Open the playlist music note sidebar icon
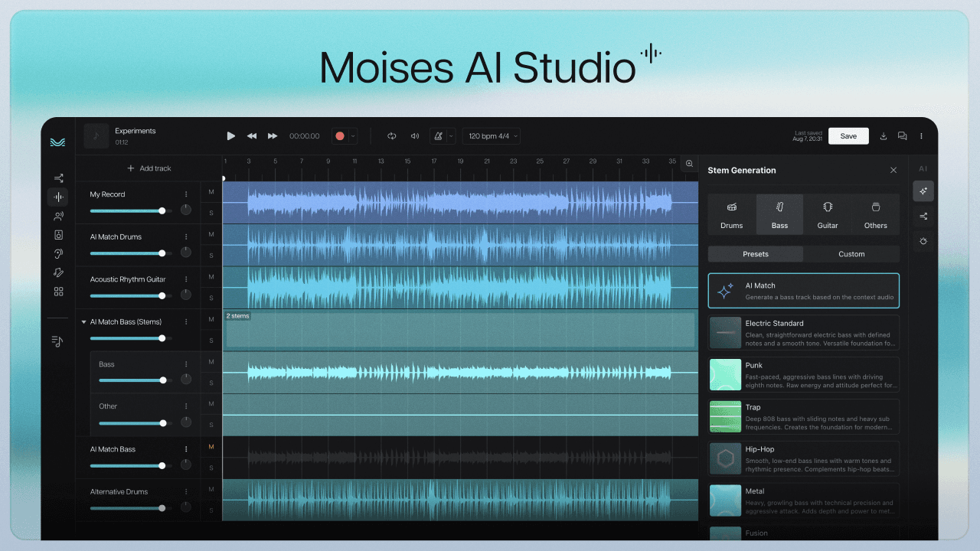The width and height of the screenshot is (980, 551). click(58, 341)
